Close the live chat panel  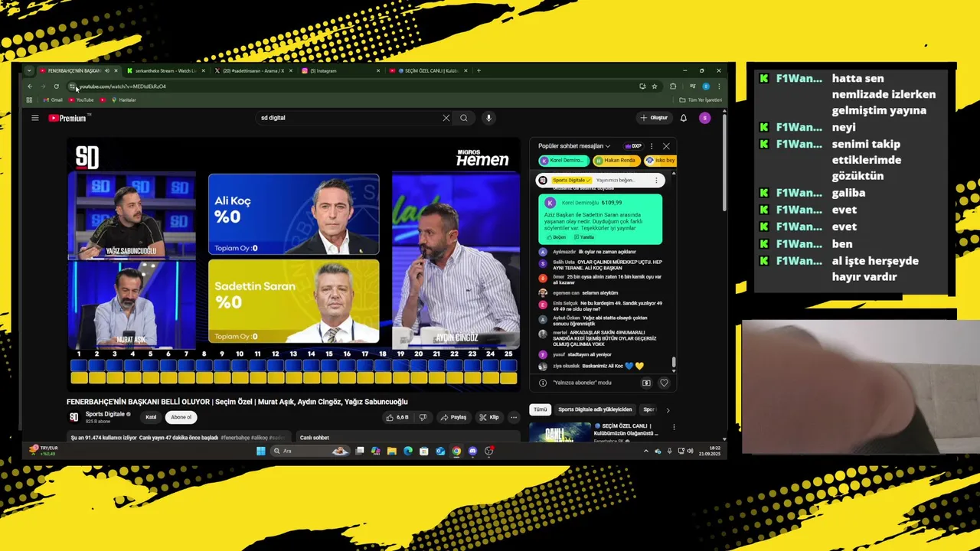666,146
